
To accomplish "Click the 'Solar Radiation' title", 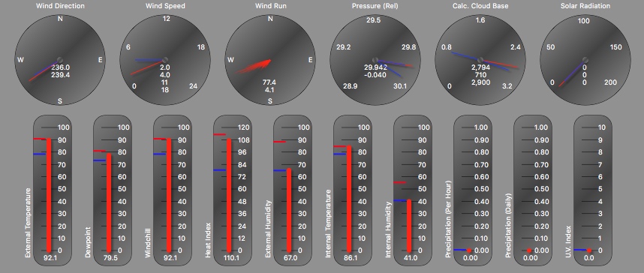I will (x=585, y=6).
